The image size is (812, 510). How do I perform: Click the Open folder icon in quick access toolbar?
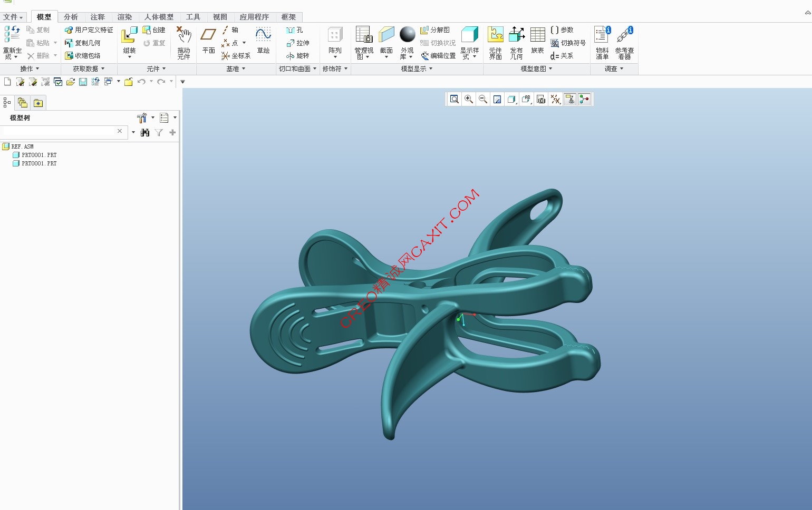pos(70,82)
